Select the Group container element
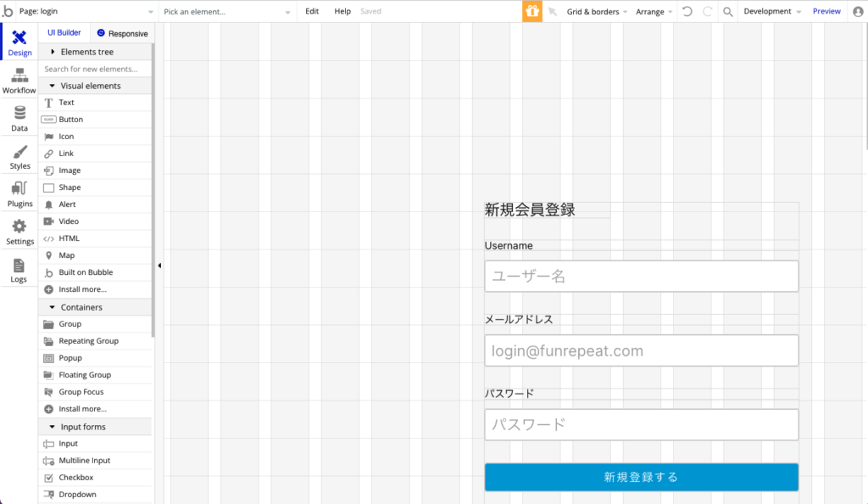This screenshot has width=868, height=504. point(95,324)
